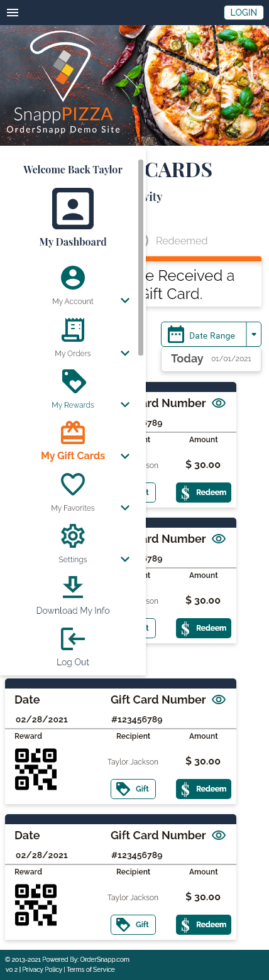Open the Settings gear icon
The height and width of the screenshot is (980, 269).
click(73, 536)
